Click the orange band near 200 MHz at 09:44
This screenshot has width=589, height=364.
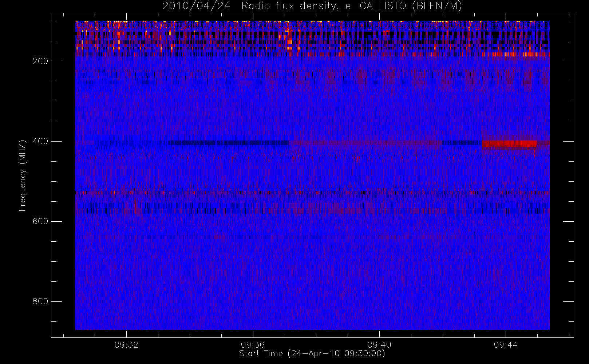(x=515, y=55)
